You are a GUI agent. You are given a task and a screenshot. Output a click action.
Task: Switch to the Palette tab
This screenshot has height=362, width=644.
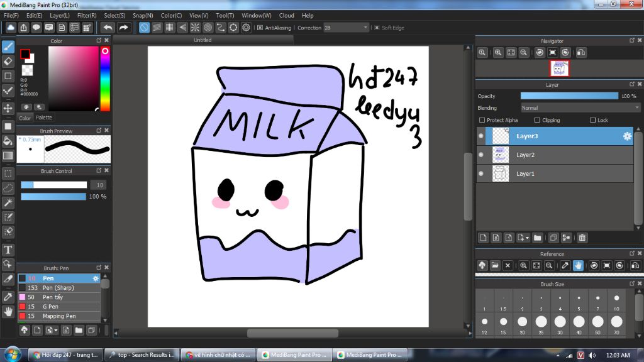(44, 118)
